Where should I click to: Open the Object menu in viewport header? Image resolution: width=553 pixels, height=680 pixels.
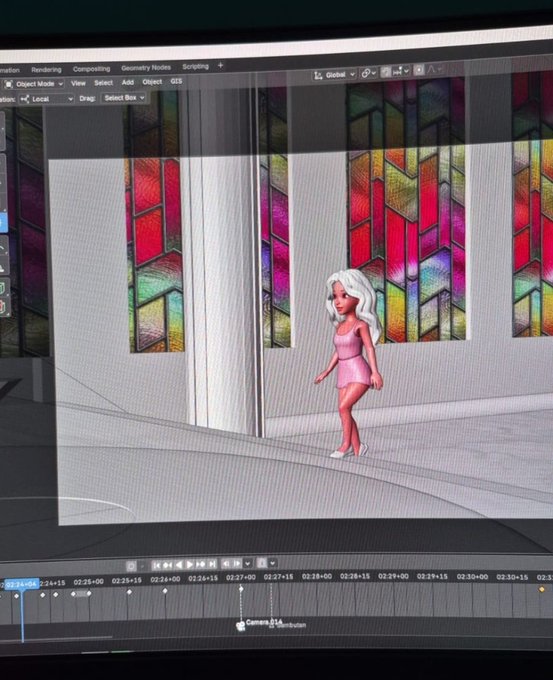[152, 82]
